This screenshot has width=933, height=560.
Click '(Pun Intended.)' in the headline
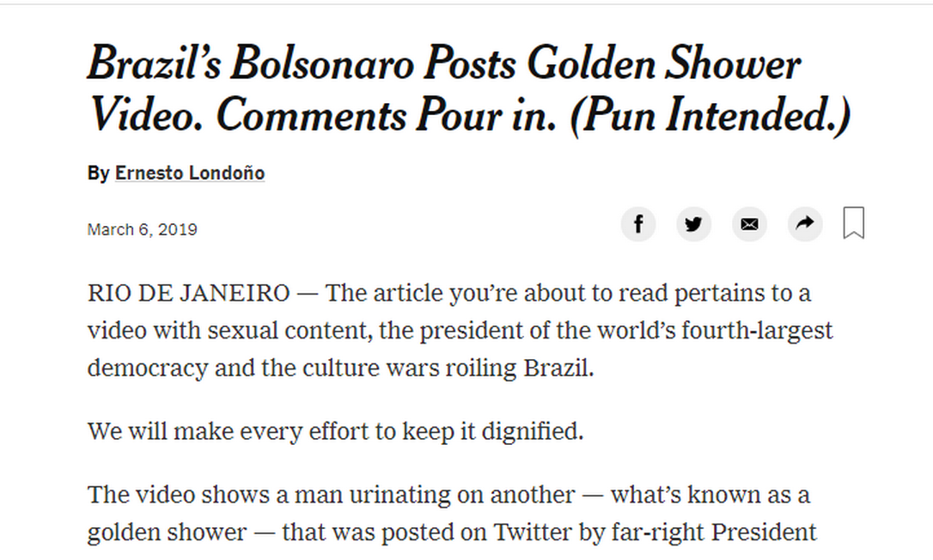pos(710,115)
